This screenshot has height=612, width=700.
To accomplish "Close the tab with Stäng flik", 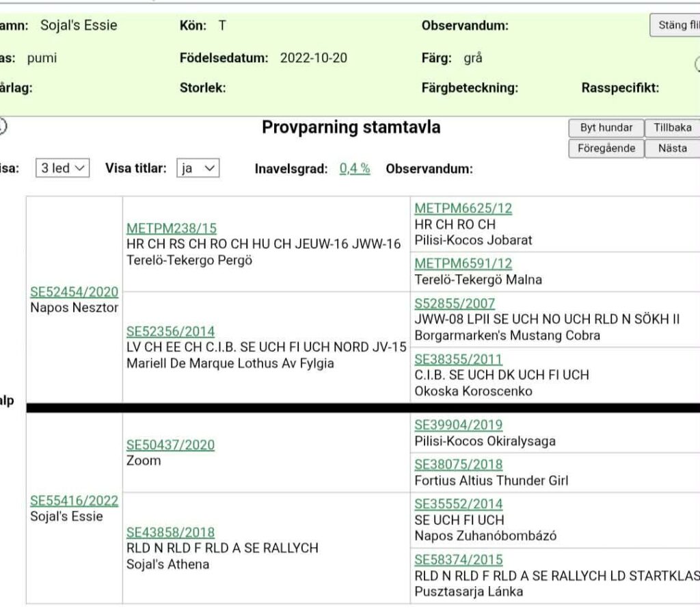I will (x=675, y=25).
